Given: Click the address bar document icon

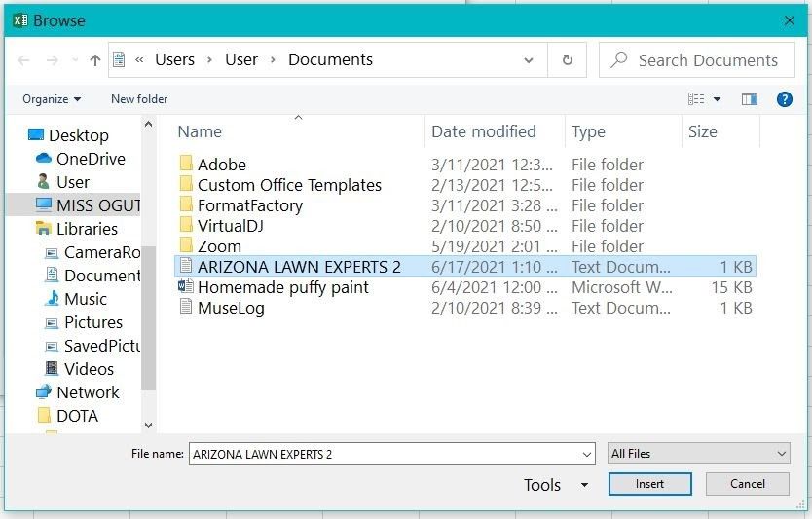Looking at the screenshot, I should point(119,59).
